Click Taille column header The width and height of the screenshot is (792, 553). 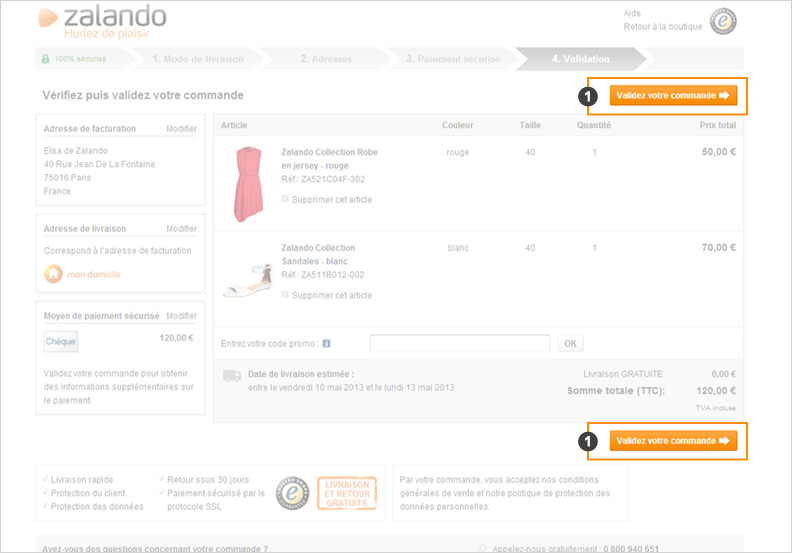pos(530,125)
